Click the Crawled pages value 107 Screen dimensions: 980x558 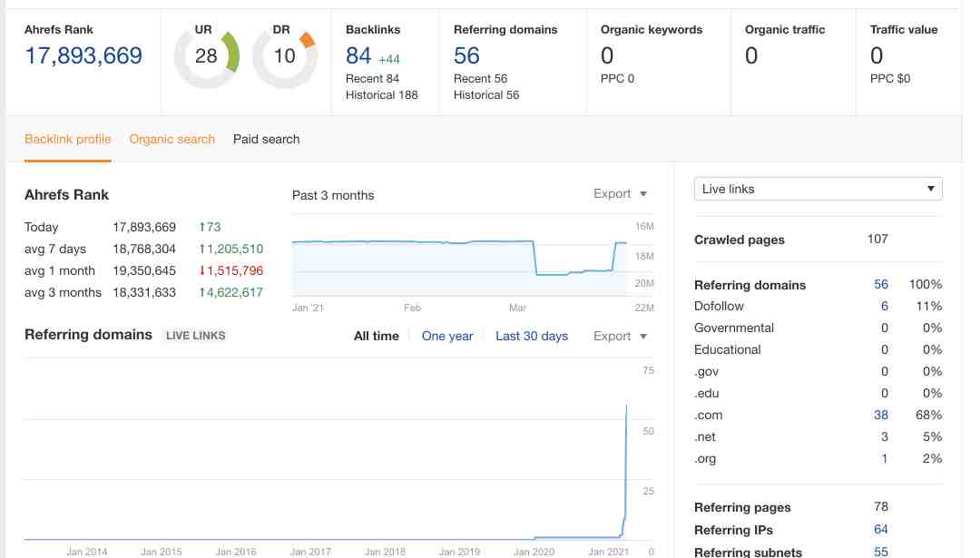click(877, 239)
